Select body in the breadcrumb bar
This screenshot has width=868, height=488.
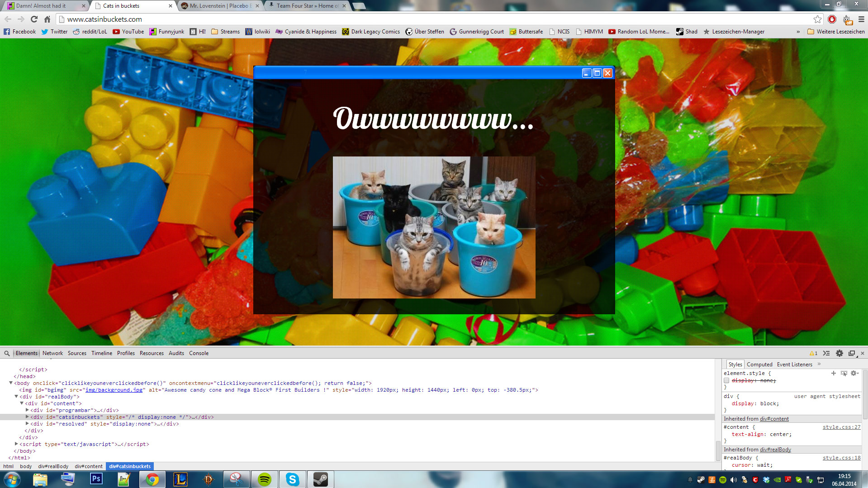[x=26, y=466]
